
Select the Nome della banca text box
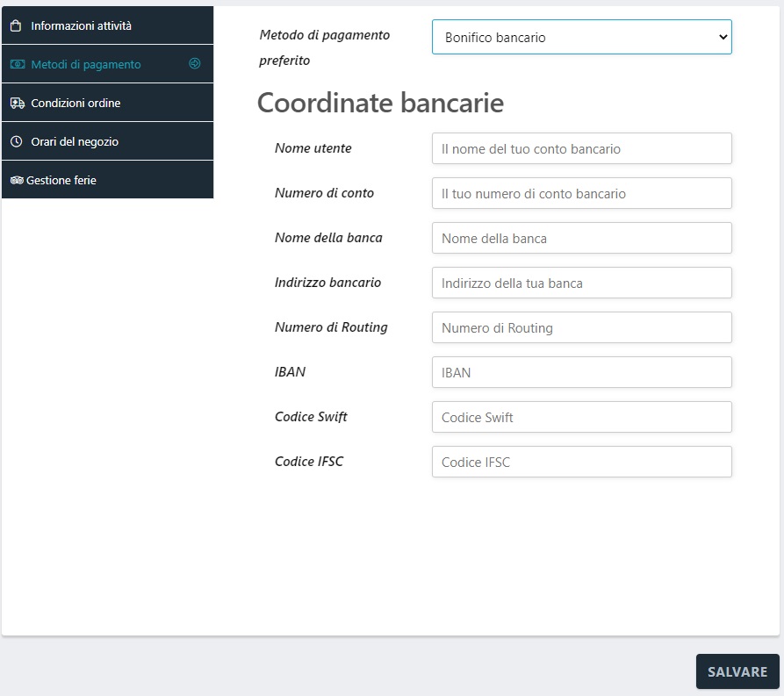point(581,239)
